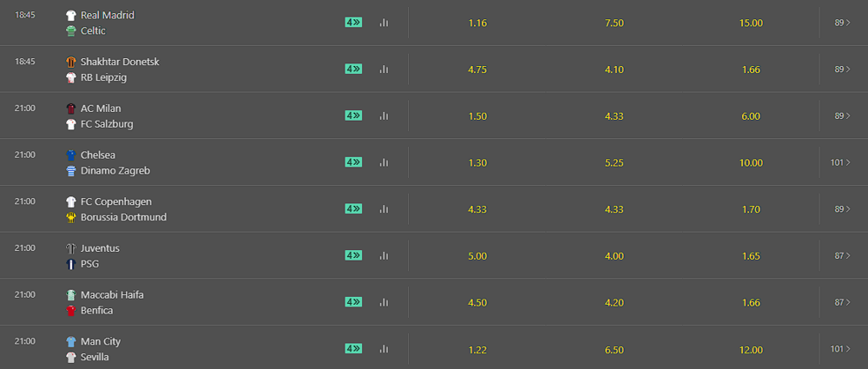Click the Real Madrid shirt icon

click(x=71, y=16)
